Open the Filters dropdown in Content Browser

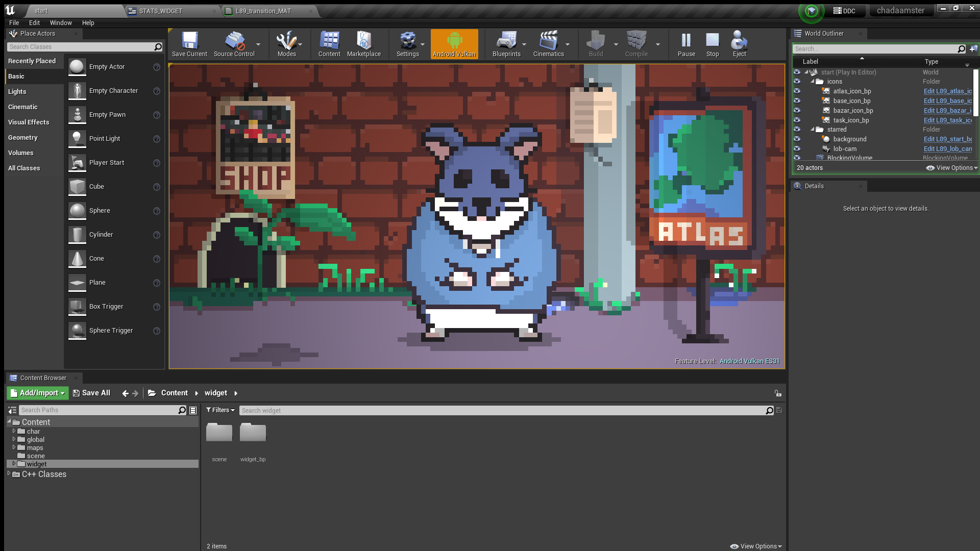pyautogui.click(x=220, y=410)
